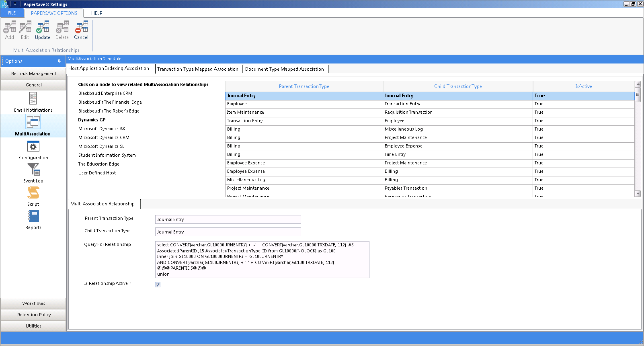Screen dimensions: 644x346
Task: Select Microsoft Dynamics SL node
Action: pos(101,146)
